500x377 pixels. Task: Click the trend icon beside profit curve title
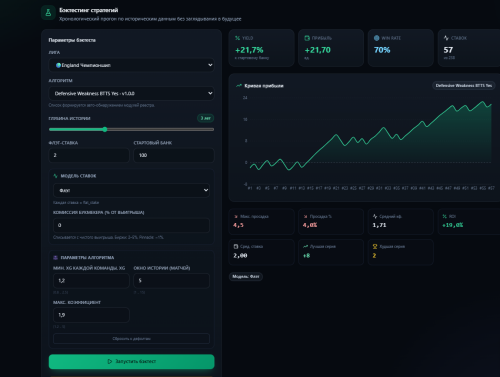[x=239, y=86]
